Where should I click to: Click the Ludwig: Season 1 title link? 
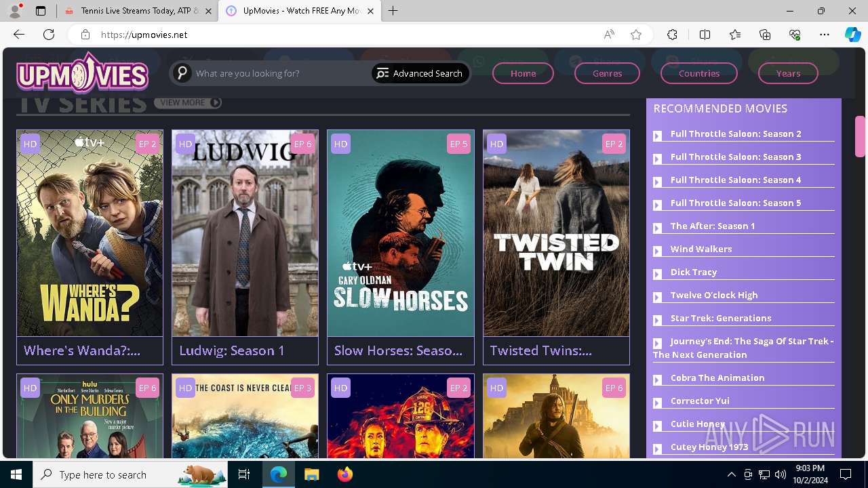232,350
